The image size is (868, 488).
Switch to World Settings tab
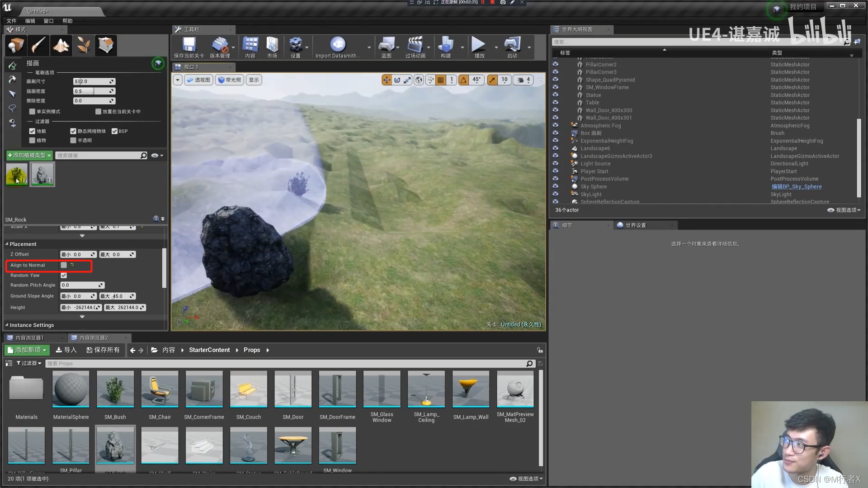coord(635,225)
